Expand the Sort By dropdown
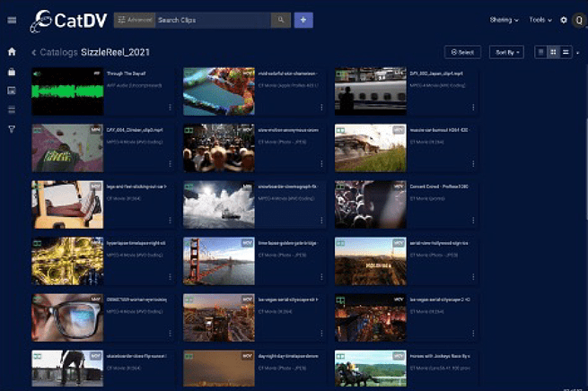Viewport: 588px width, 391px height. coord(508,52)
